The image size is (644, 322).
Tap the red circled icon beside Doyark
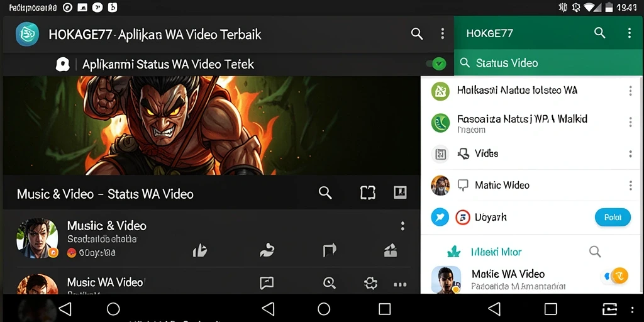462,217
